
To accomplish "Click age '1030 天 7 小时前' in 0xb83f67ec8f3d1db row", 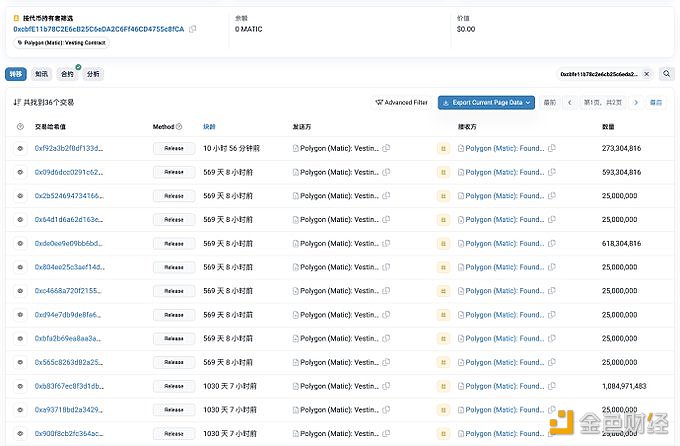I will [230, 386].
